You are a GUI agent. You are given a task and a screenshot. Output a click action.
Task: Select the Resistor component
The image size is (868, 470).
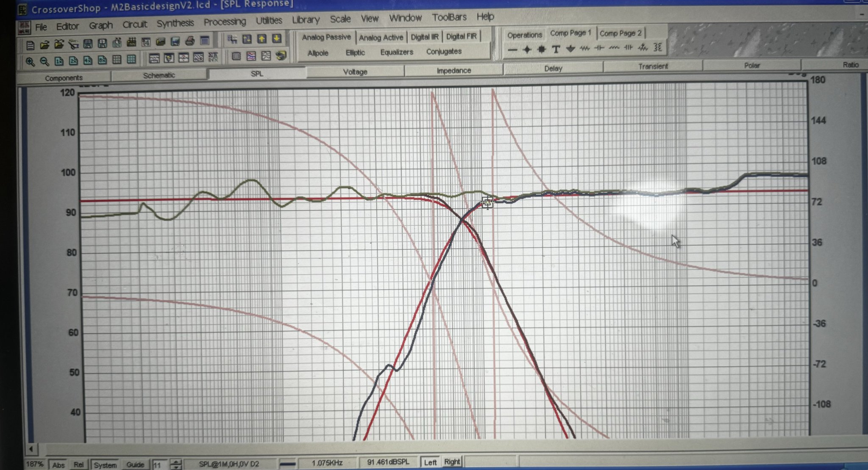[x=585, y=48]
